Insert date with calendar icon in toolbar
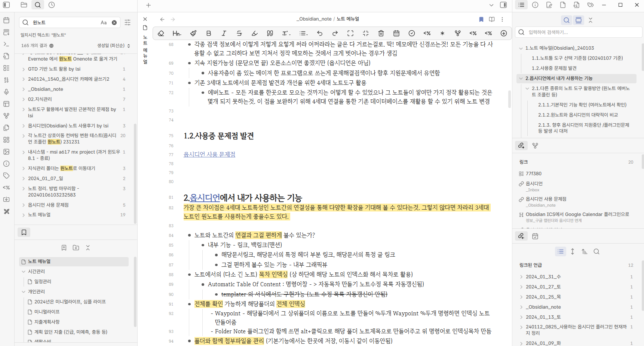 (396, 33)
